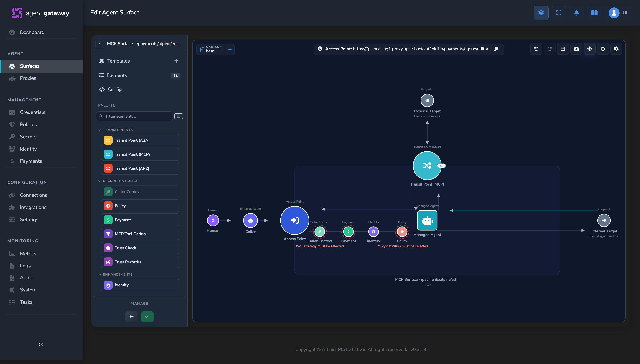Select the Trust Check palette element

click(140, 248)
